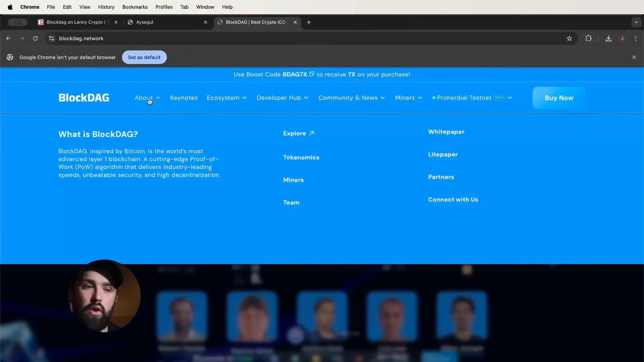
Task: Open the Help menu
Action: (227, 7)
